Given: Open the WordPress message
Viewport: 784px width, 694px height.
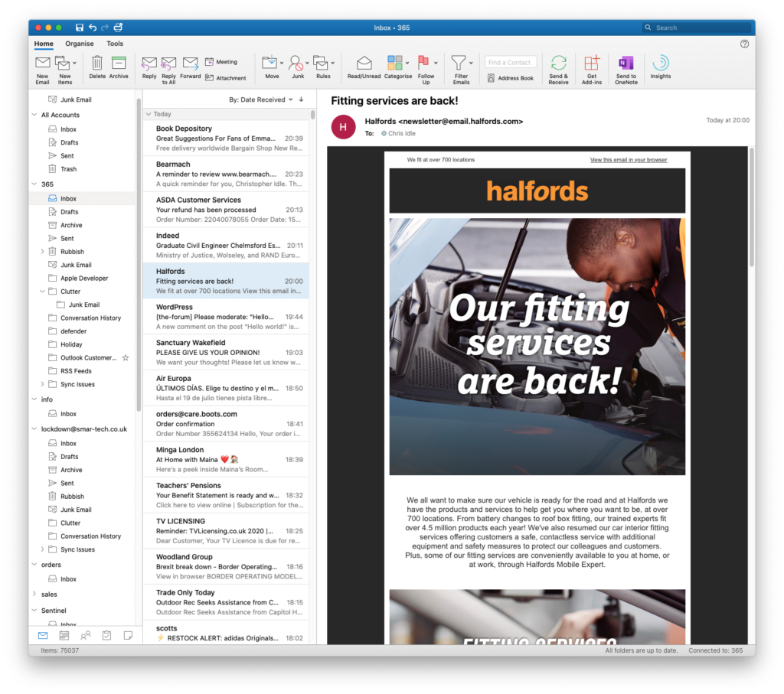Looking at the screenshot, I should pyautogui.click(x=226, y=316).
